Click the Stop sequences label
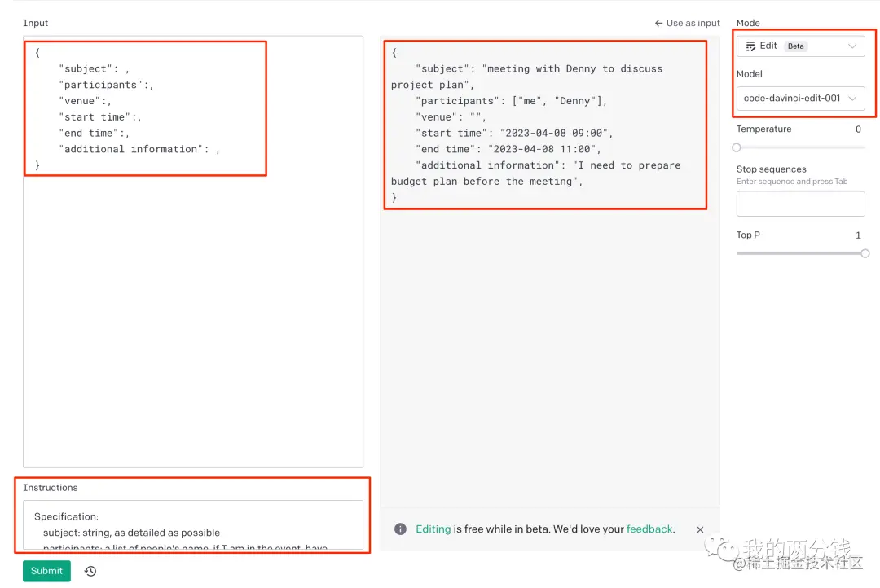Viewport: 880px width, 588px height. coord(771,169)
